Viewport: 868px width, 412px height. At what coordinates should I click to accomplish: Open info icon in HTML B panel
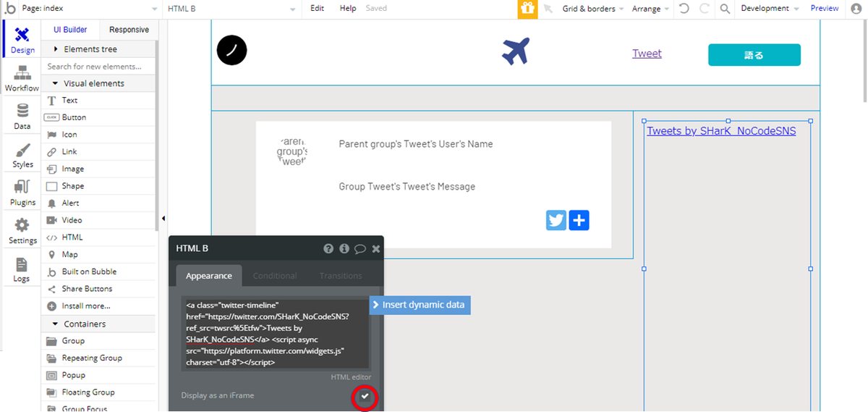click(344, 248)
